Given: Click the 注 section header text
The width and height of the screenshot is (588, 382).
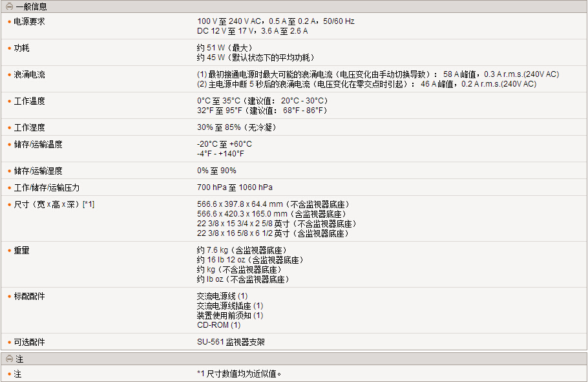Looking at the screenshot, I should tap(19, 359).
